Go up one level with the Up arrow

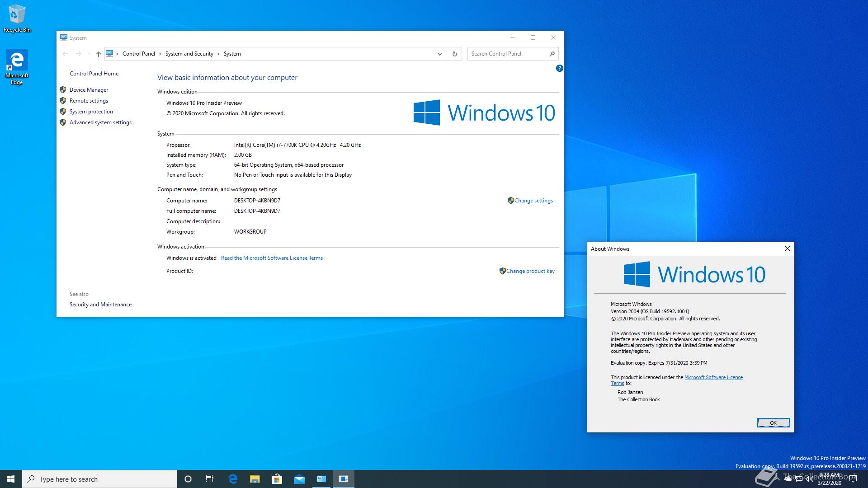[x=98, y=54]
